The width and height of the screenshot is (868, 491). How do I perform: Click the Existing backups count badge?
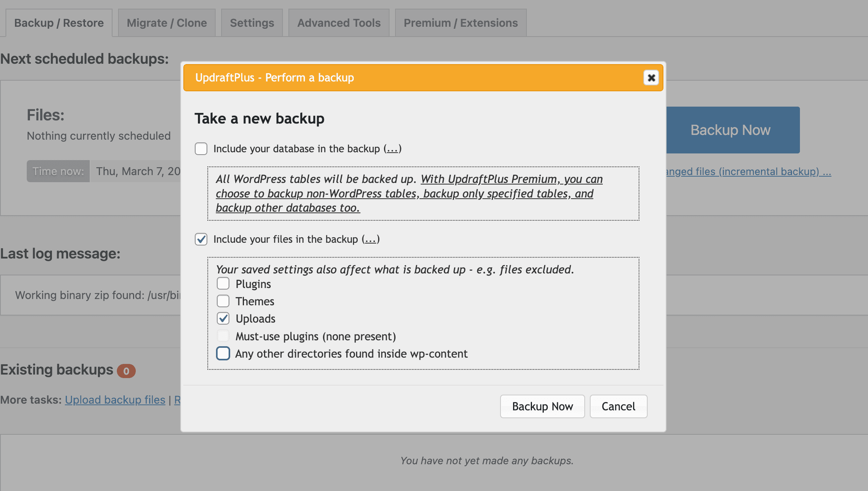pyautogui.click(x=126, y=371)
